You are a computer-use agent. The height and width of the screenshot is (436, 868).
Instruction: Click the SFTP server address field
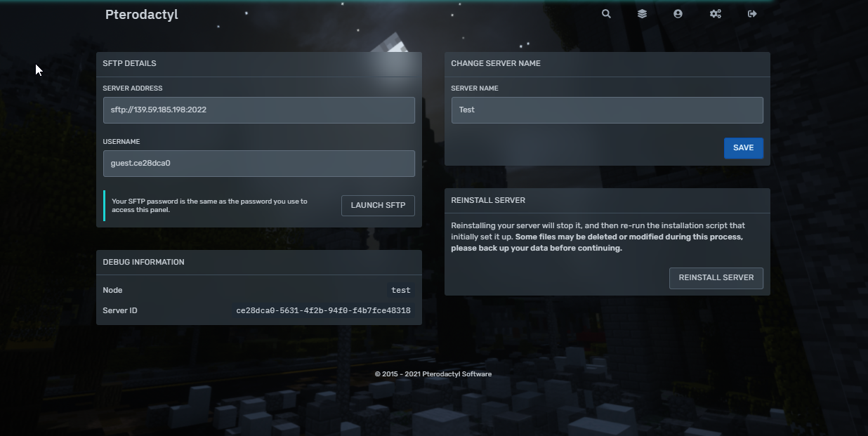tap(258, 110)
